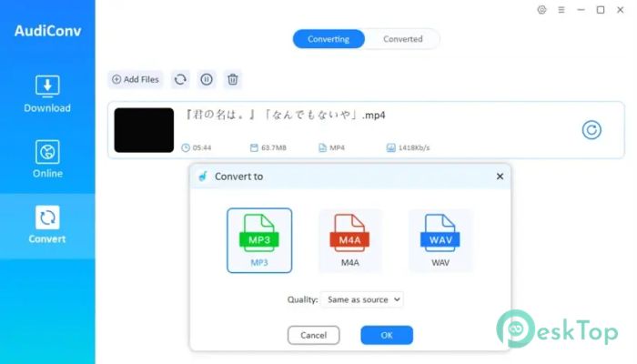Choose the M4A format option
The width and height of the screenshot is (637, 364).
[349, 240]
